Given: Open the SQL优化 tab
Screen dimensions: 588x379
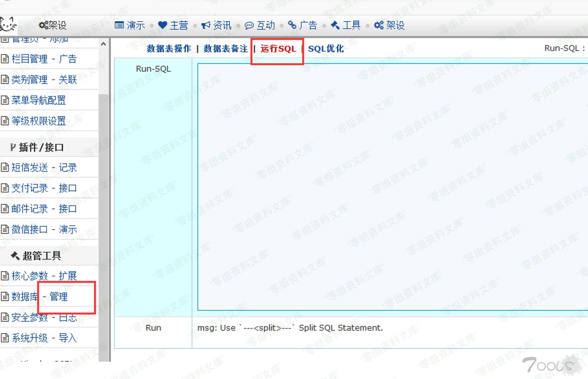Looking at the screenshot, I should (x=326, y=49).
